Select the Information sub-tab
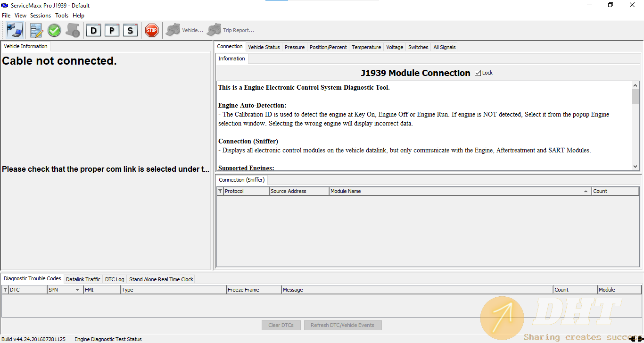Viewport: 644px width, 343px height. (x=231, y=59)
